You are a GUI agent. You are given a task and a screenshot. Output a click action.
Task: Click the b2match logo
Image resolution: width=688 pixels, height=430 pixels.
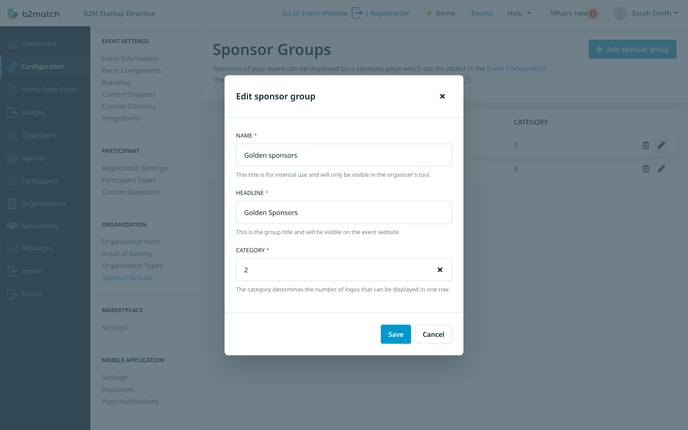point(34,14)
